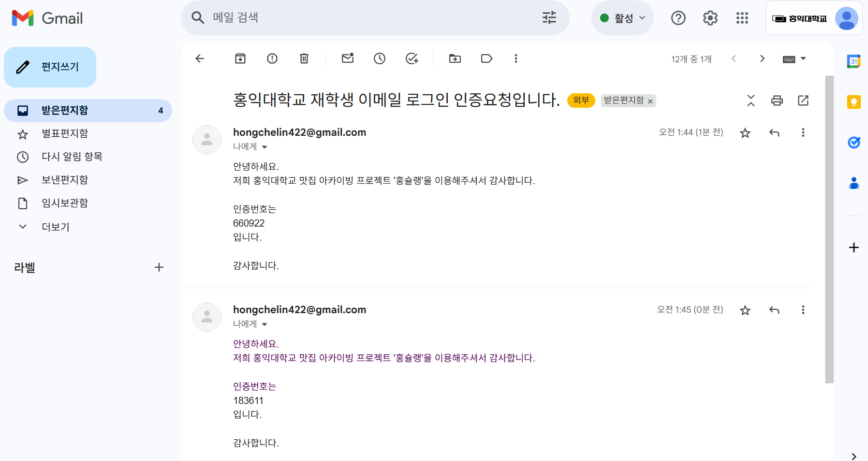868x461 pixels.
Task: Open Google Calendar side panel
Action: click(x=854, y=61)
